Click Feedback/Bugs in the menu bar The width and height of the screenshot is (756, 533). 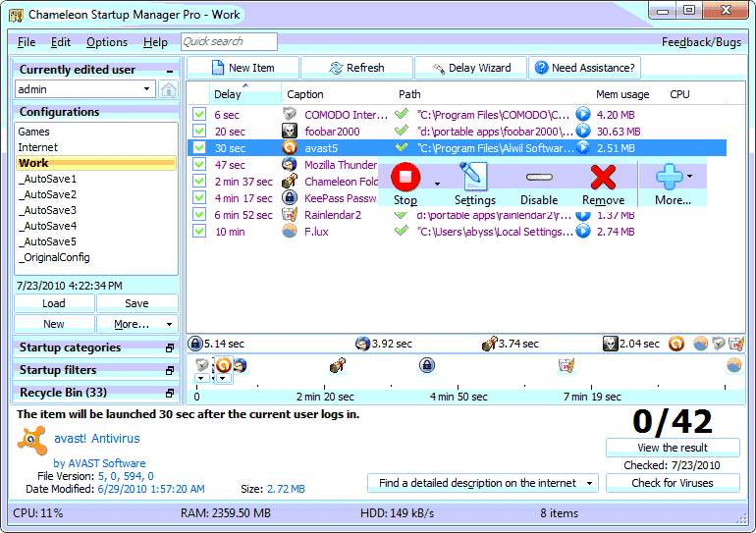point(701,42)
